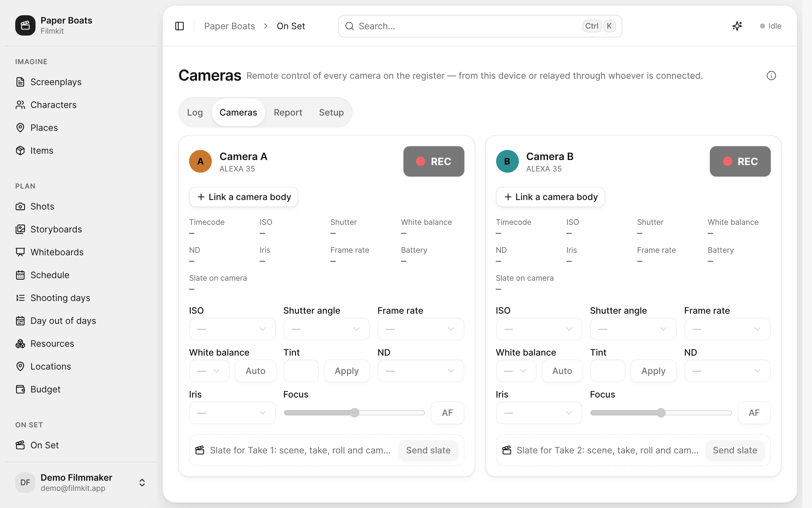The image size is (812, 508).
Task: Click Camera B Tint input field
Action: (608, 371)
